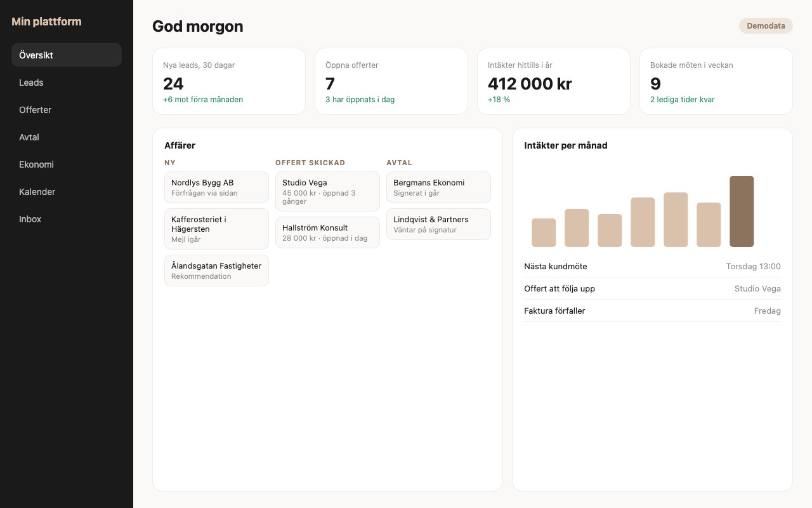
Task: Open the Ekonomi section
Action: click(67, 164)
